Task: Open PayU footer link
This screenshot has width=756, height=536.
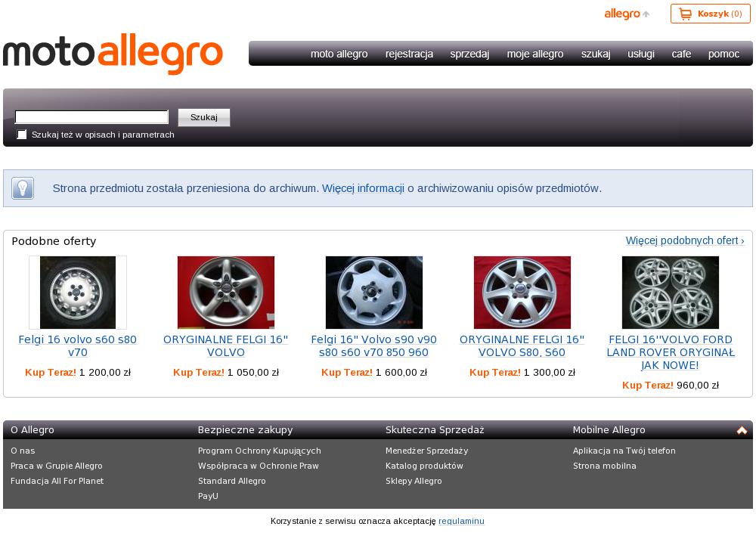Action: (x=208, y=495)
